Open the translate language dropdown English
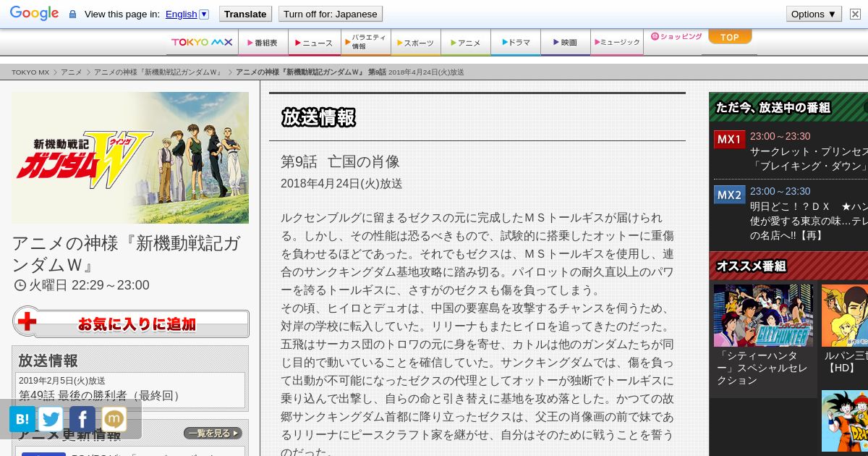The image size is (868, 456). tap(187, 14)
